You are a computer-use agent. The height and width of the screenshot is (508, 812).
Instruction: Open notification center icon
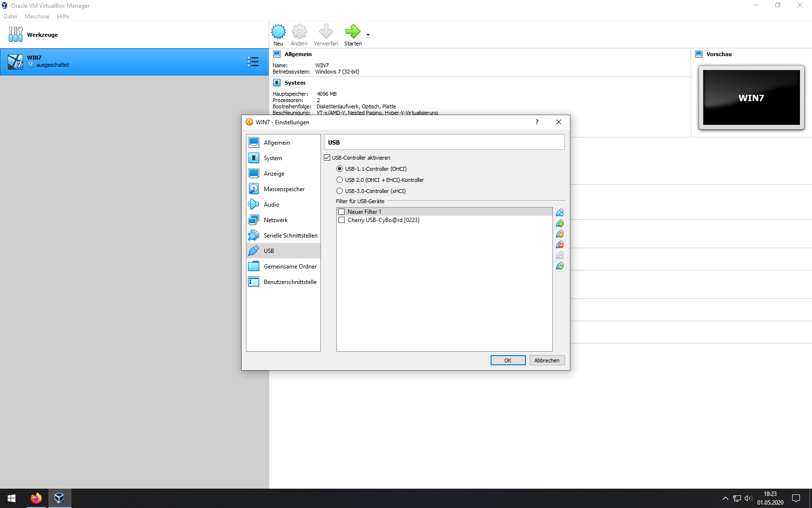click(796, 498)
